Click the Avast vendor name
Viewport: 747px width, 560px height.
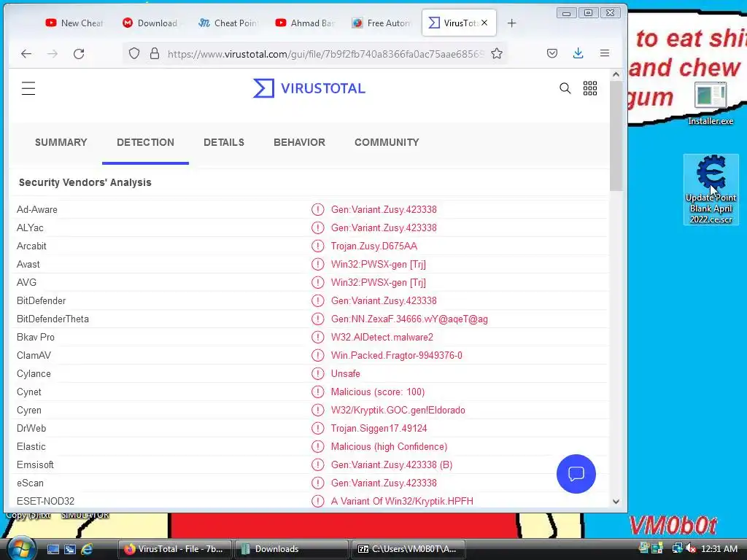[28, 264]
